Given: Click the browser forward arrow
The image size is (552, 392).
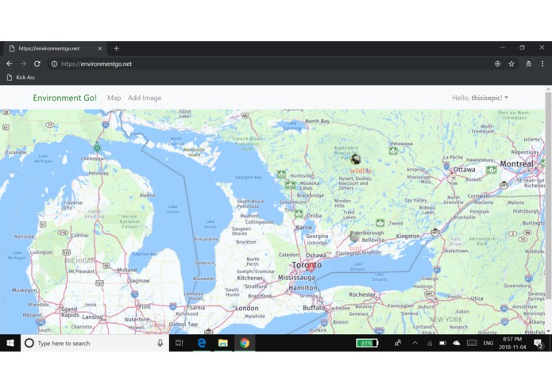Looking at the screenshot, I should point(23,63).
